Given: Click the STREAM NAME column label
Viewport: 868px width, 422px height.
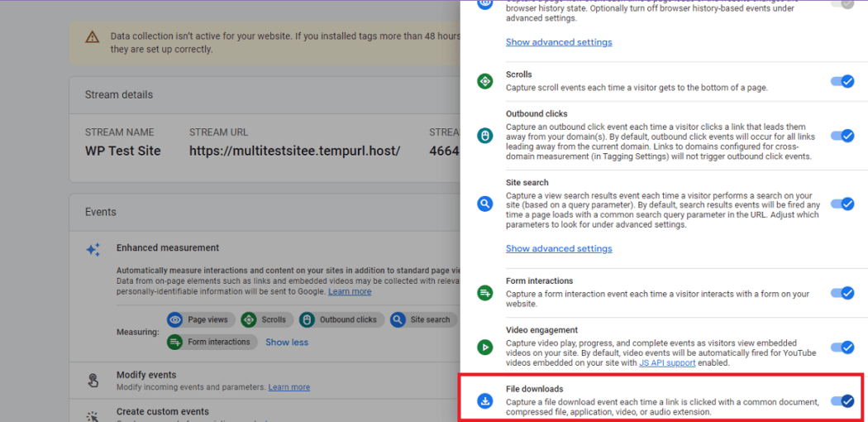Looking at the screenshot, I should click(x=120, y=132).
